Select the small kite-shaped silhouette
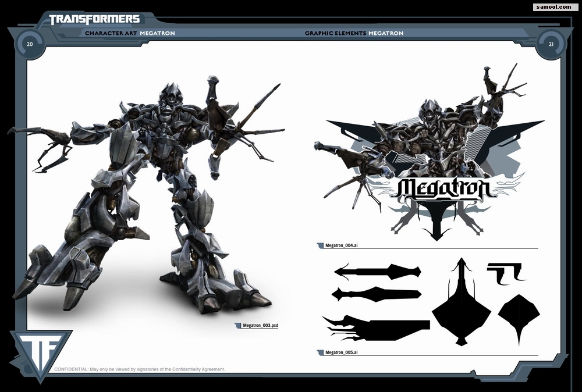This screenshot has width=582, height=392. click(x=519, y=320)
